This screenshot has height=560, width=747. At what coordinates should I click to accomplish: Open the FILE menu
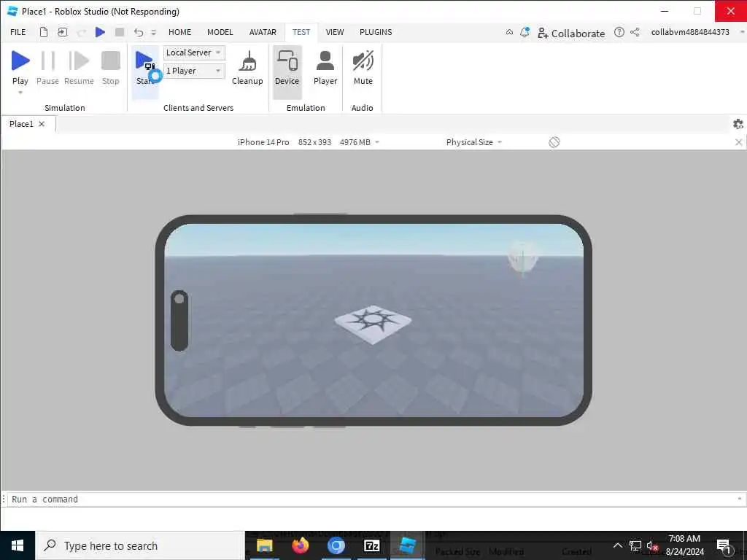(x=18, y=32)
